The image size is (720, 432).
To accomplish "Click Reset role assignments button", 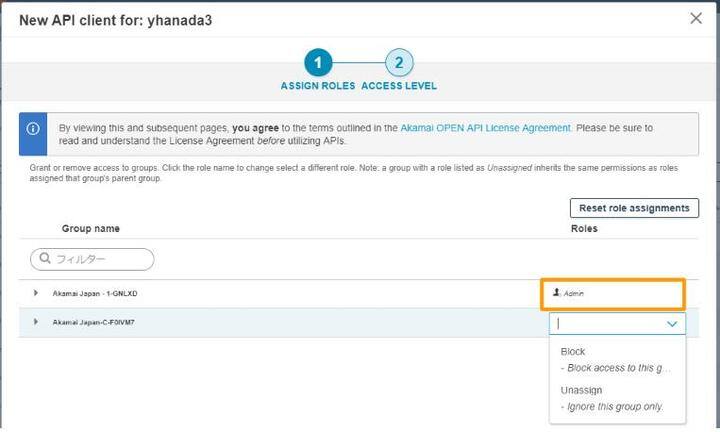I will pos(634,208).
